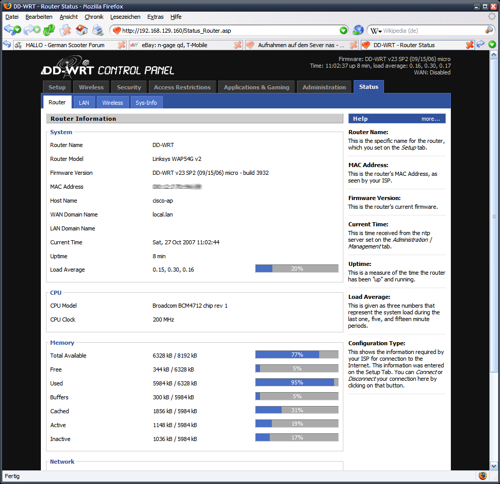Click the green circle icon at tab bar end
This screenshot has width=500, height=484.
click(492, 44)
